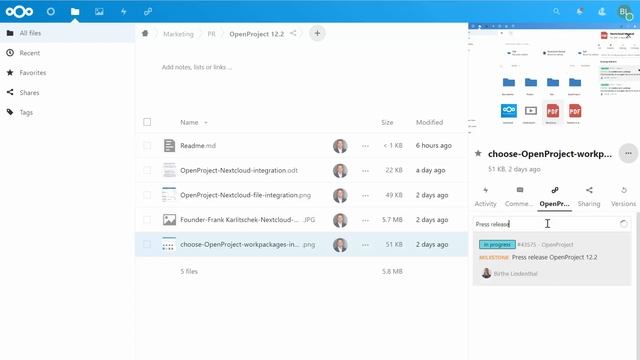
Task: Check OpenProject-Nextcloud-file-integration.png checkbox
Action: [147, 195]
